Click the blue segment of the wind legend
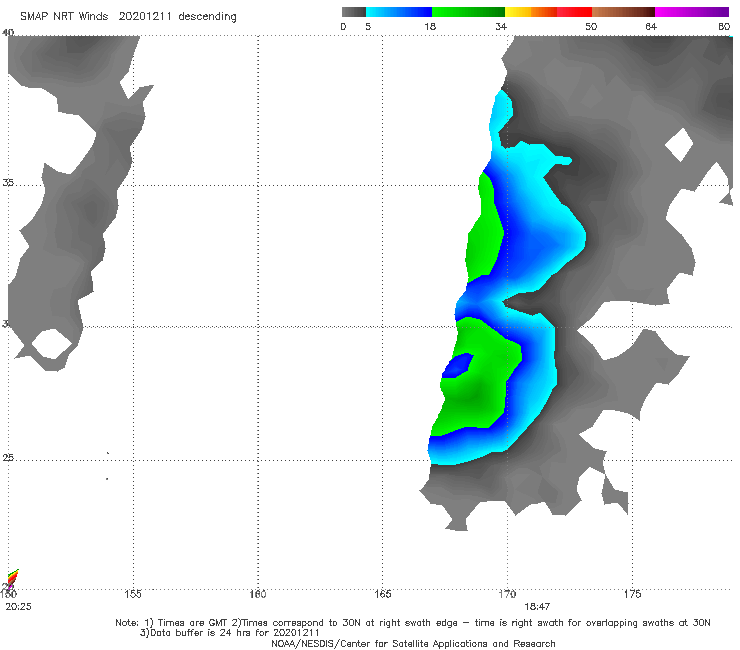Screen dimensions: 740x650 399,12
